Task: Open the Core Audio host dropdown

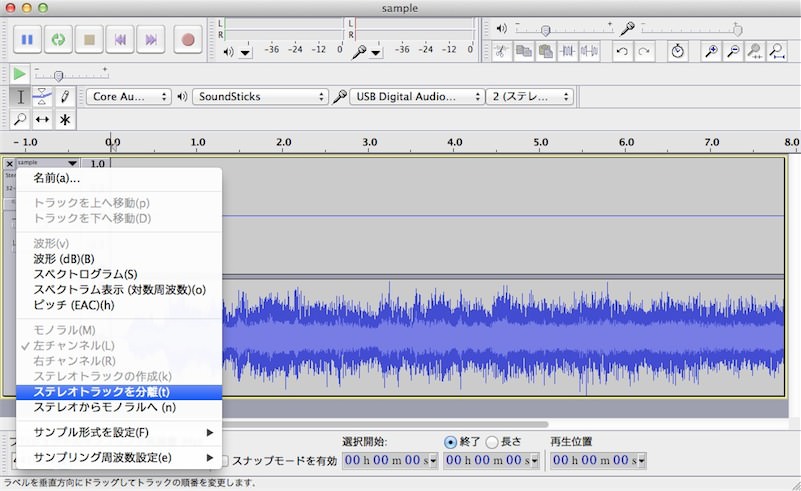Action: click(x=128, y=96)
